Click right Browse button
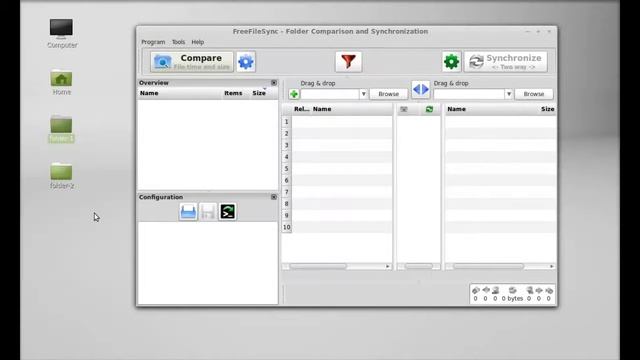This screenshot has width=640, height=360. pos(534,94)
